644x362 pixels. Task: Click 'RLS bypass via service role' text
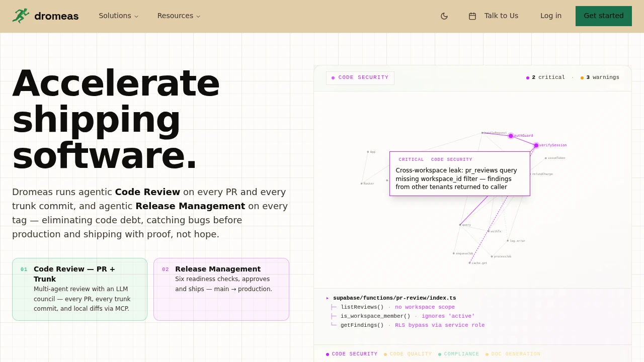pos(440,325)
